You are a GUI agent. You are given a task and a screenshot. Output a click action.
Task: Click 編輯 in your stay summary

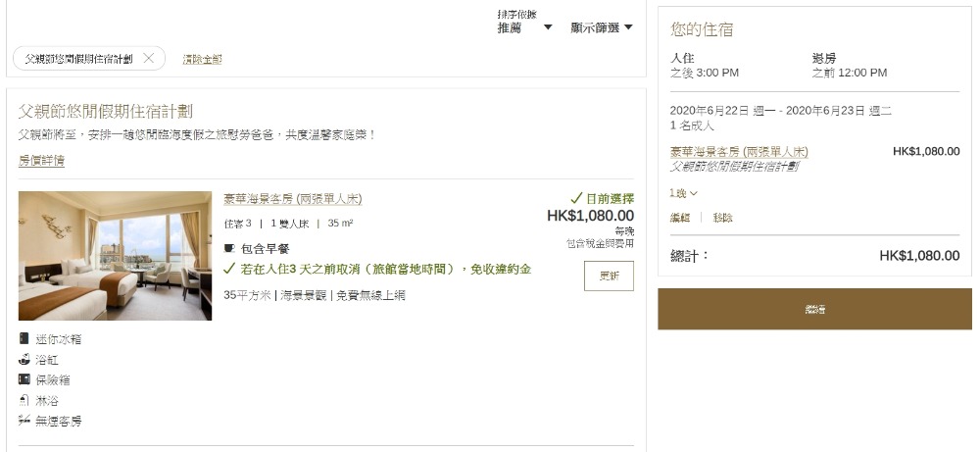680,218
